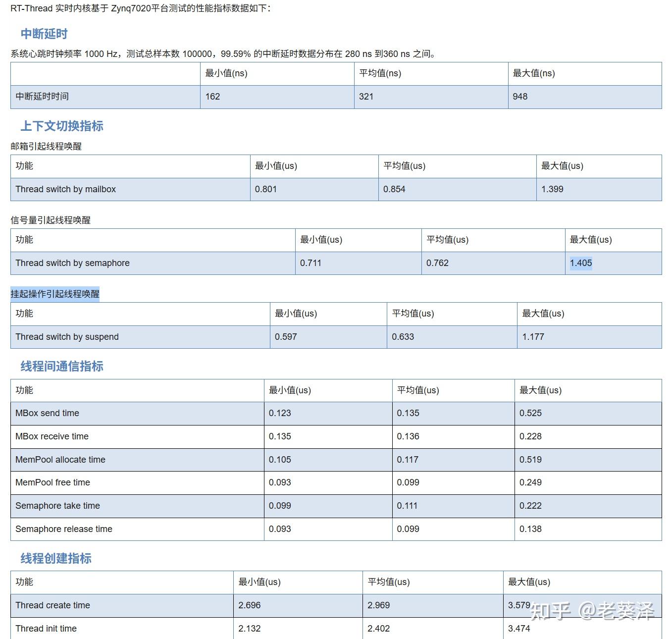The image size is (672, 639).
Task: Select the Thread switch by mailbox cell
Action: point(65,189)
